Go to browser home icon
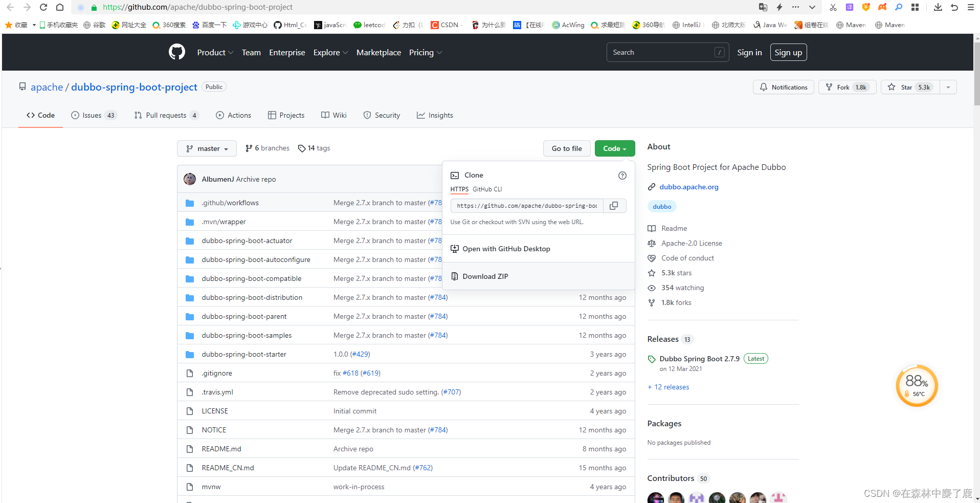Viewport: 980px width, 503px height. pos(60,7)
